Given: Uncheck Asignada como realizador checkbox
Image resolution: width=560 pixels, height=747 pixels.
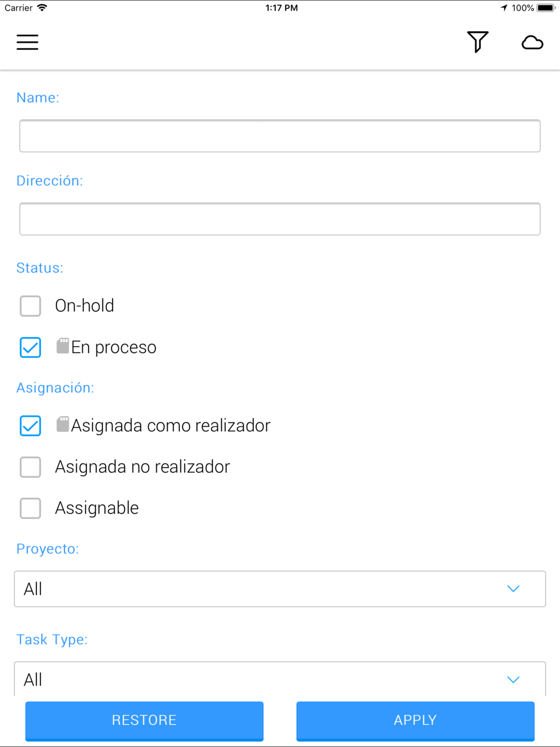Looking at the screenshot, I should pos(30,426).
